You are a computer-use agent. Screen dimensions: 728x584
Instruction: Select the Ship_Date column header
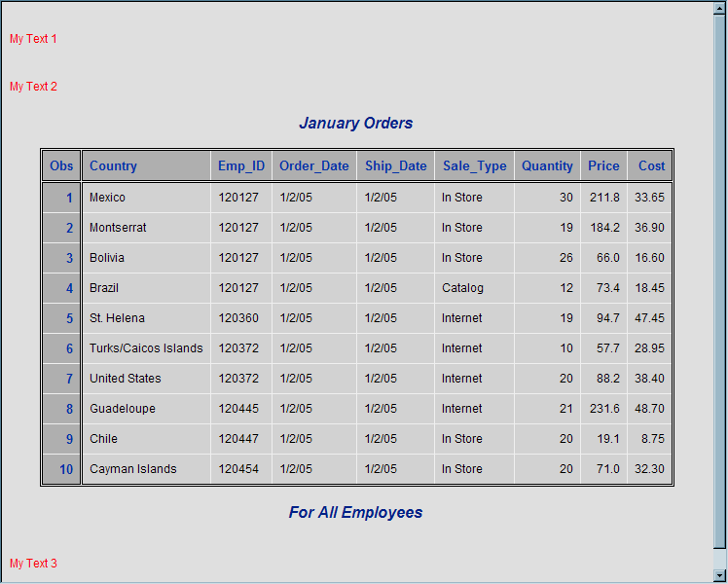click(x=395, y=166)
